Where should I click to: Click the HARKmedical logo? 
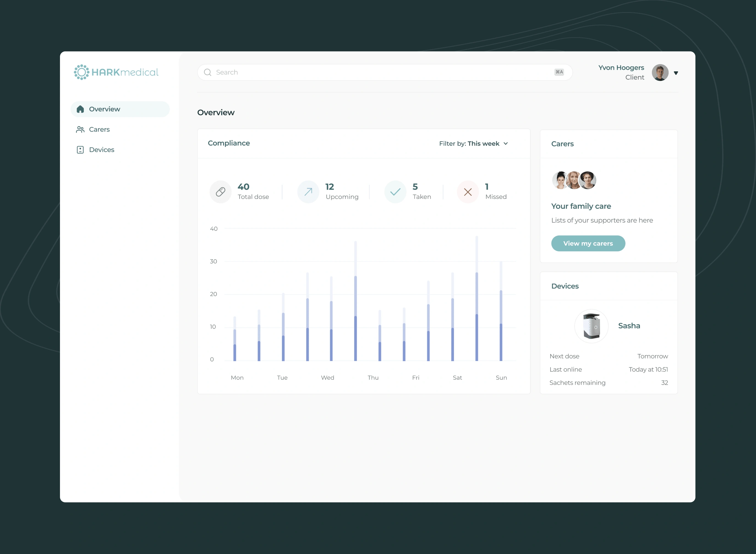click(x=116, y=72)
